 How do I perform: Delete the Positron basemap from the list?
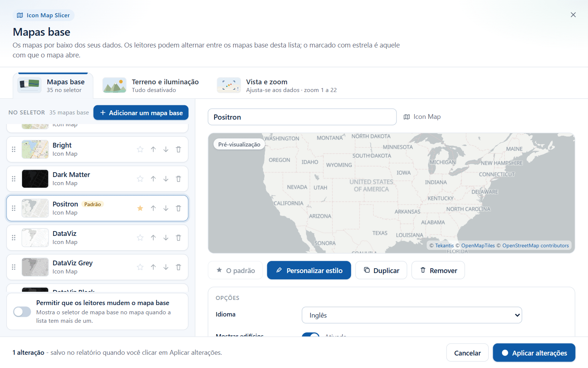pyautogui.click(x=179, y=208)
